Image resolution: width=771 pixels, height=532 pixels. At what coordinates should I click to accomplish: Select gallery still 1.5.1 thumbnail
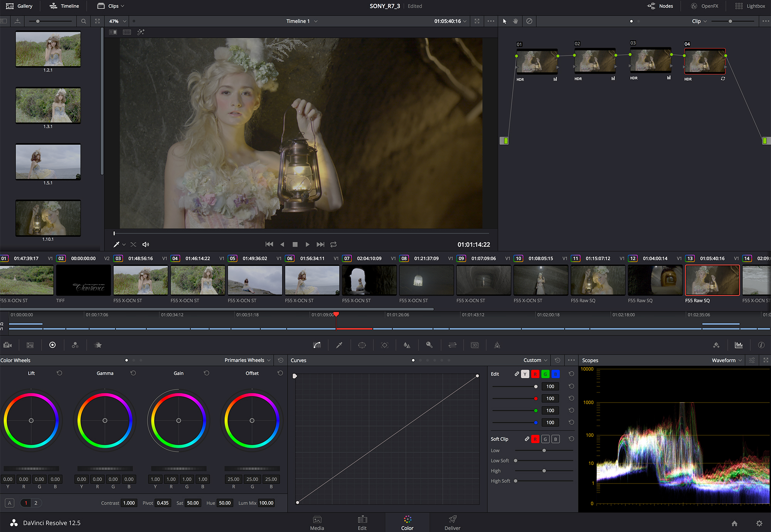click(48, 162)
